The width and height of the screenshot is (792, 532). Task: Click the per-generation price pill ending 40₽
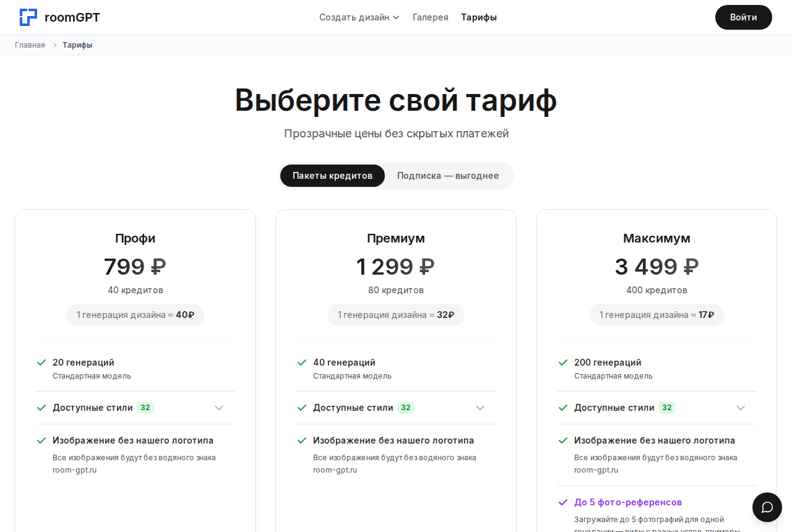[x=135, y=315]
